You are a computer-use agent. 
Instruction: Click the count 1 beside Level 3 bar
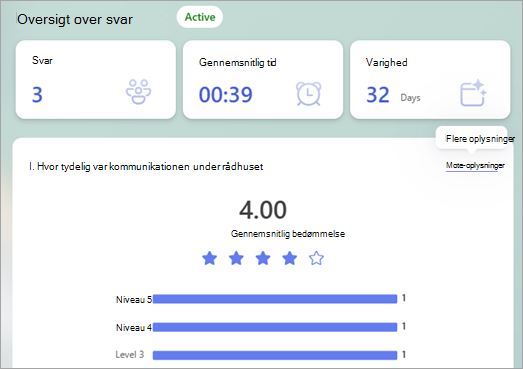click(x=404, y=354)
